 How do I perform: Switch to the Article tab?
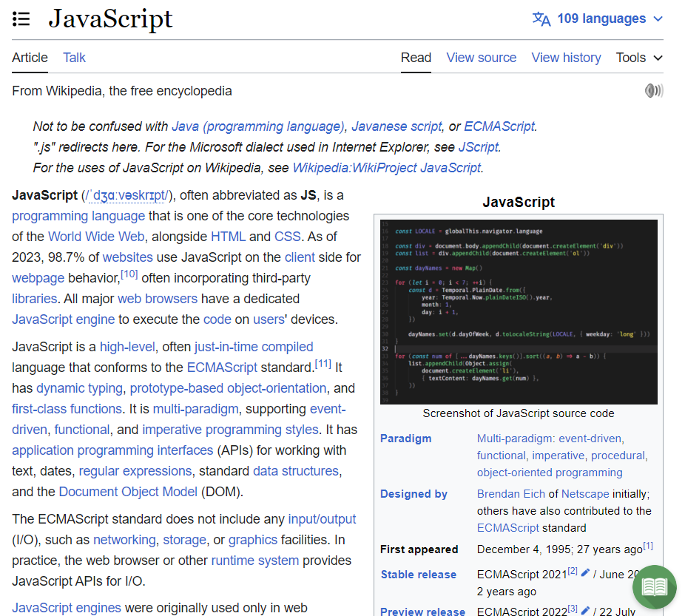[30, 58]
